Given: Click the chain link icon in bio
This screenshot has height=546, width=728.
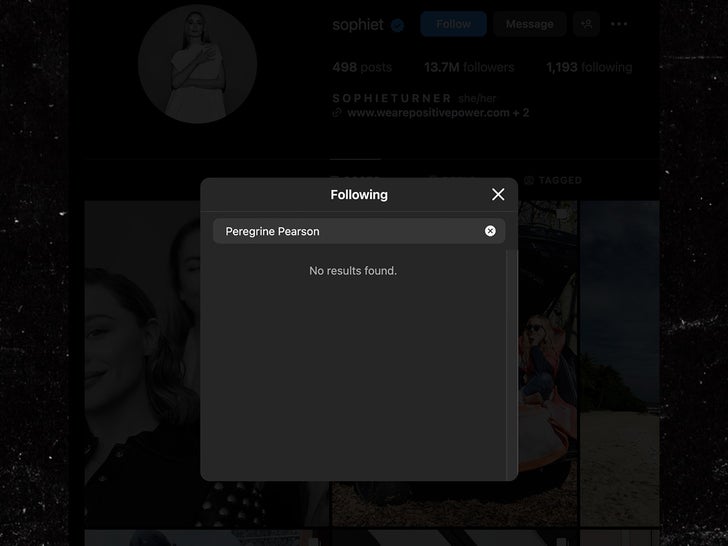Looking at the screenshot, I should point(338,113).
